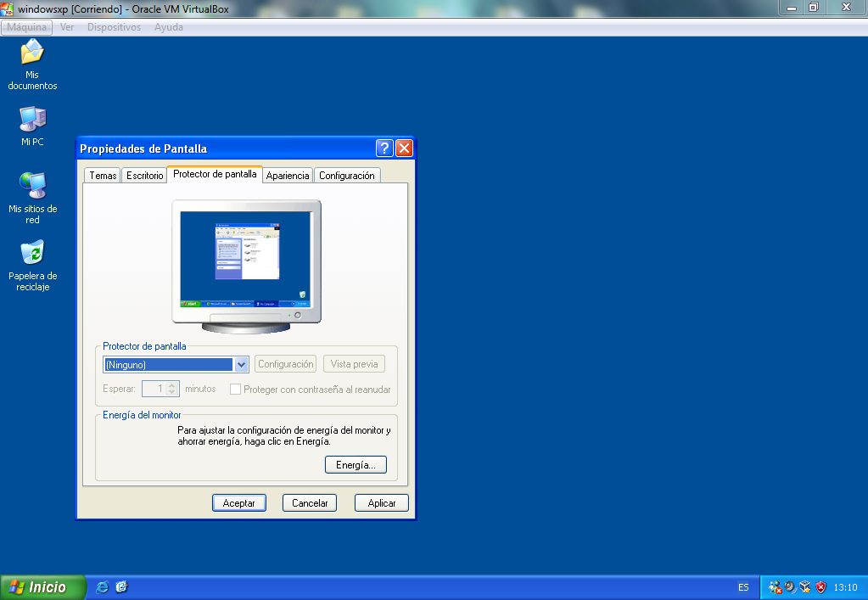Click the Esperar minutes input field
The height and width of the screenshot is (600, 868).
pos(154,389)
